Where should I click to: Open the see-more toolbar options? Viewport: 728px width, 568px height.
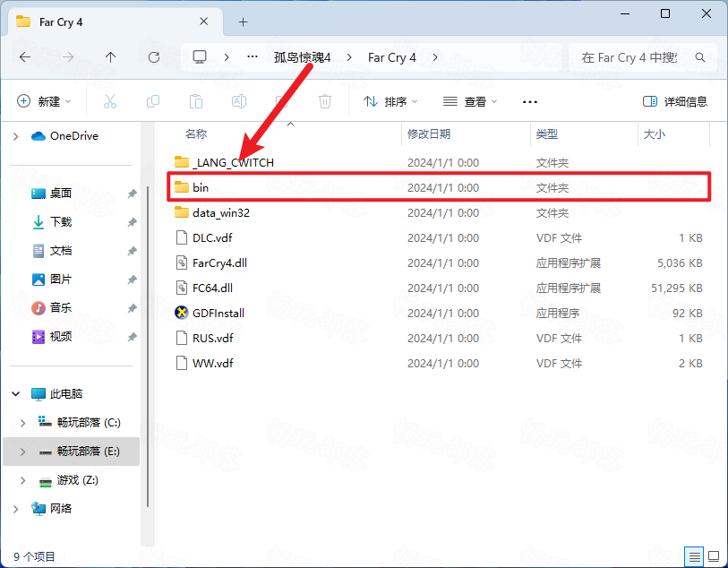530,102
